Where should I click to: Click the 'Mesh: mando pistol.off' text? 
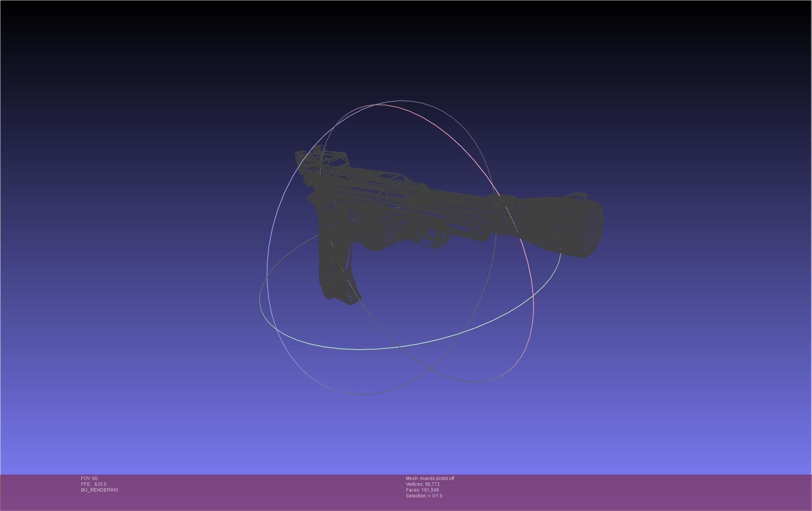[x=430, y=478]
